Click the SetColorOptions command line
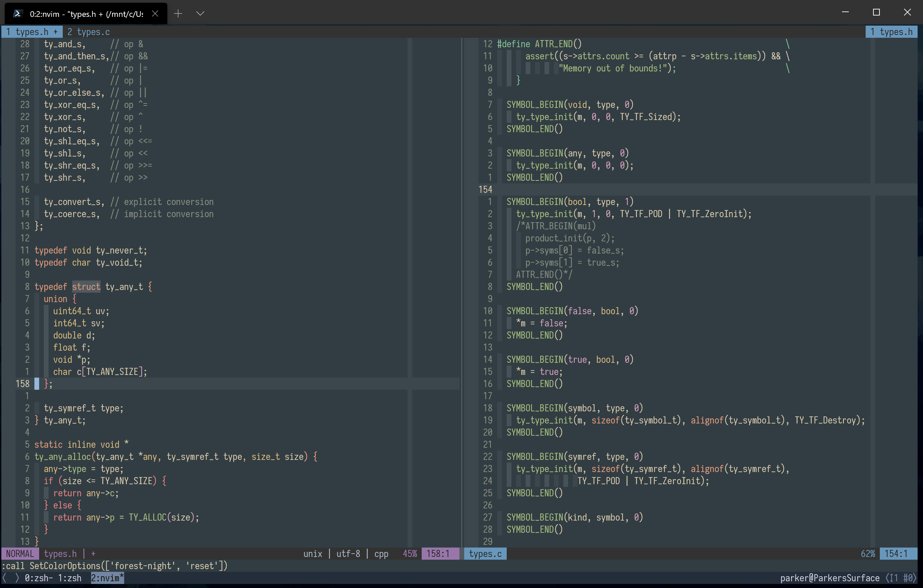This screenshot has height=588, width=923. click(x=115, y=566)
